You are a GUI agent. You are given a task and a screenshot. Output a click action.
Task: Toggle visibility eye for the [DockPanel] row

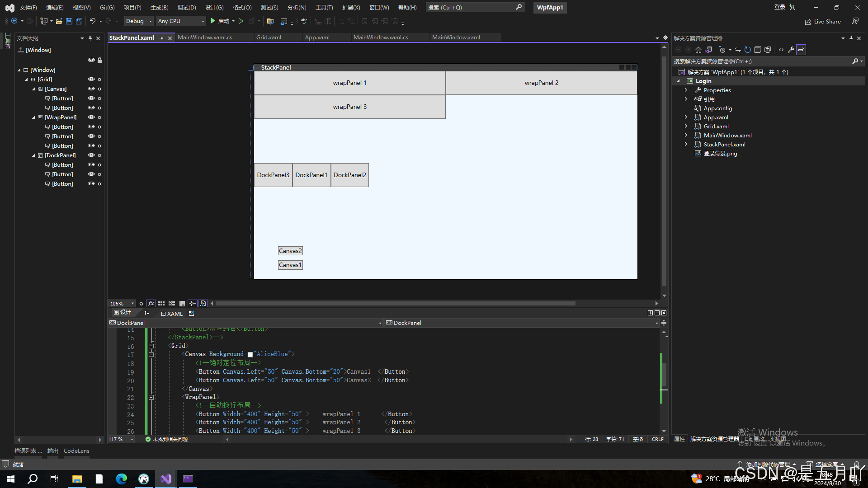tap(91, 155)
